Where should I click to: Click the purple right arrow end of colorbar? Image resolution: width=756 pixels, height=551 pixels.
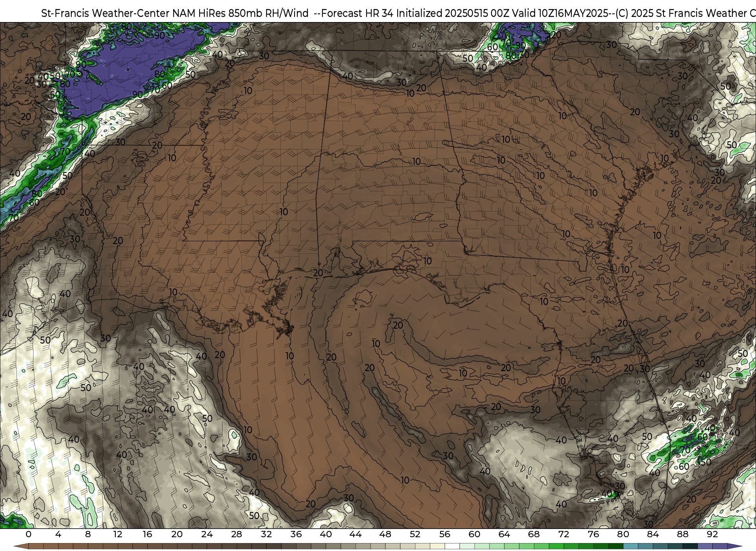tap(734, 546)
